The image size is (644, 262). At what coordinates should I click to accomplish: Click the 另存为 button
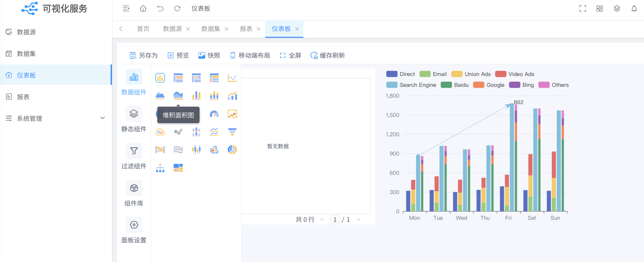[144, 55]
